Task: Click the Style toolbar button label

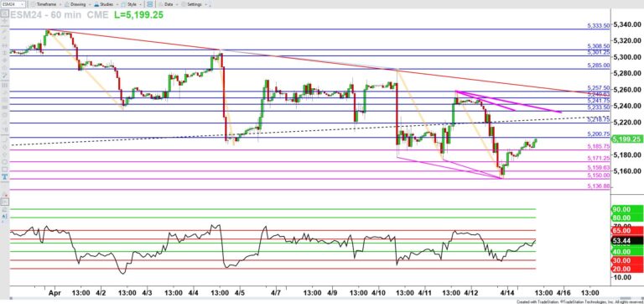Action: (132, 4)
